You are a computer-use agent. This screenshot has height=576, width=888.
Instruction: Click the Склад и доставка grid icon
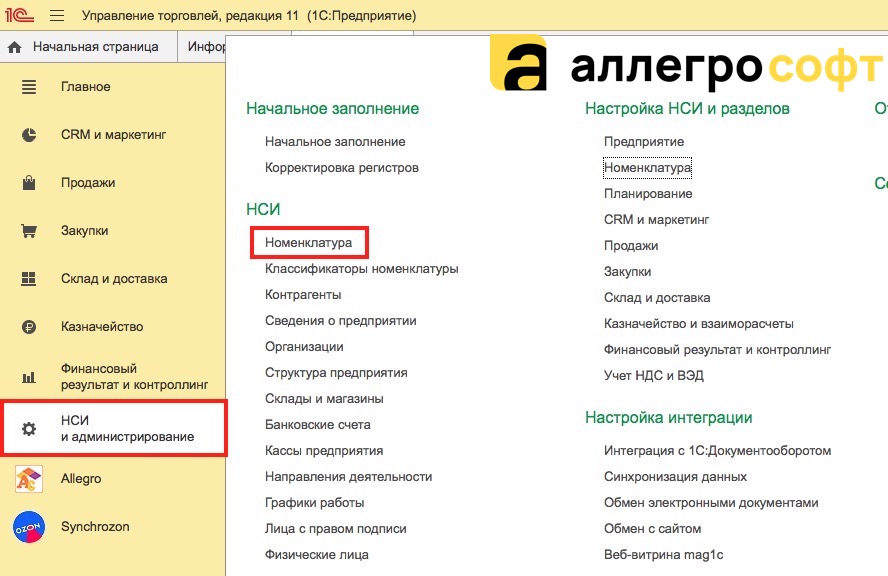coord(28,279)
